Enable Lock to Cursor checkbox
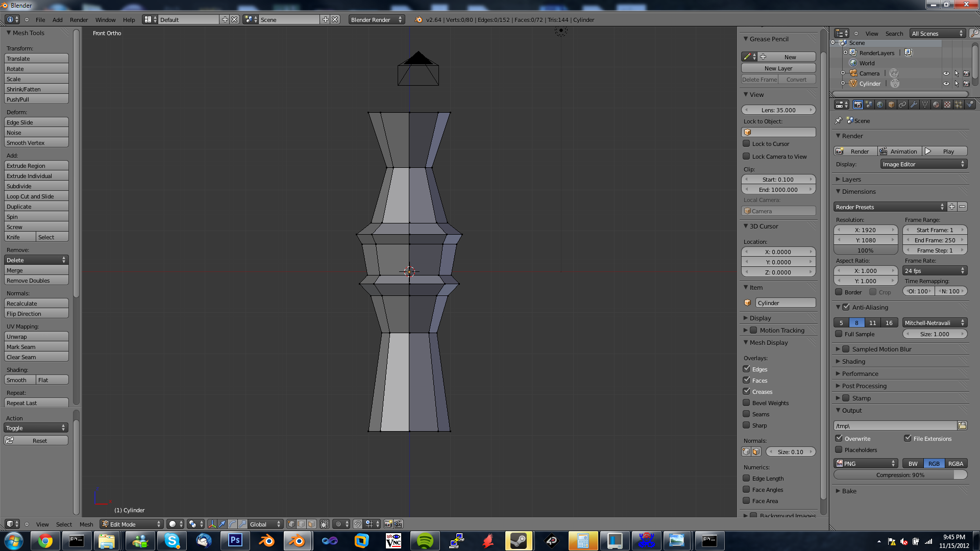 [746, 144]
